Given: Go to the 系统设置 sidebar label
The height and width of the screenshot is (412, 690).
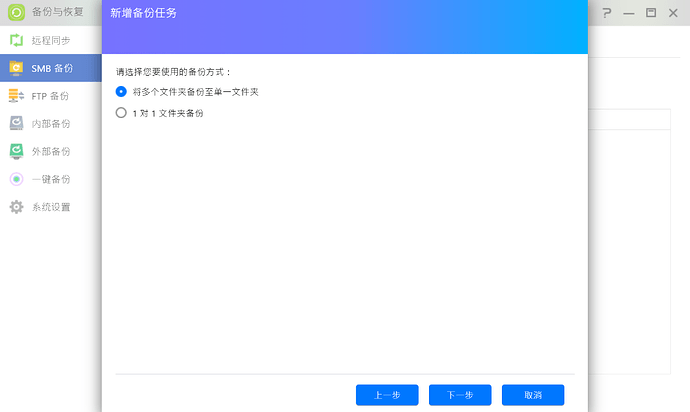Looking at the screenshot, I should pos(51,207).
